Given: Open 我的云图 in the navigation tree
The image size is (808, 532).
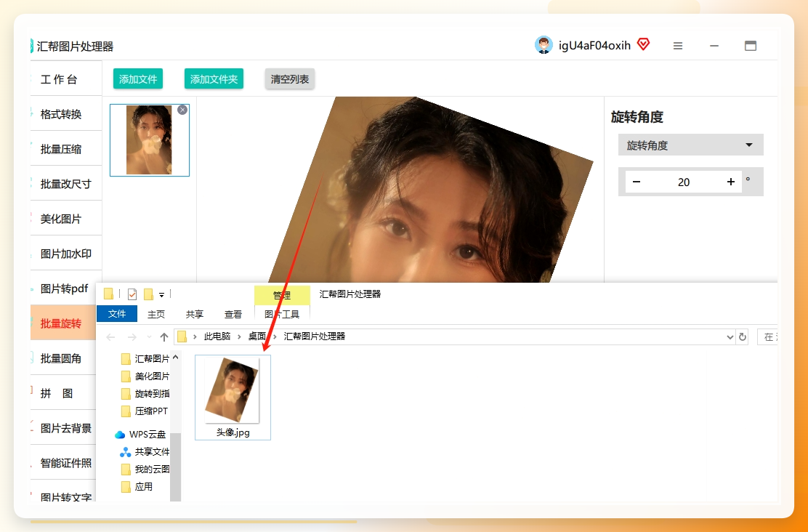Looking at the screenshot, I should (146, 469).
